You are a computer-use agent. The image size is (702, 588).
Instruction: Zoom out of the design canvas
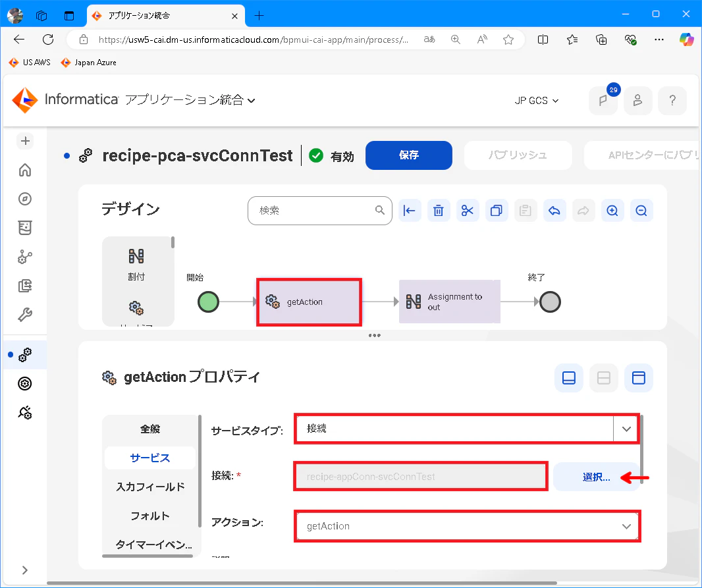click(x=641, y=210)
